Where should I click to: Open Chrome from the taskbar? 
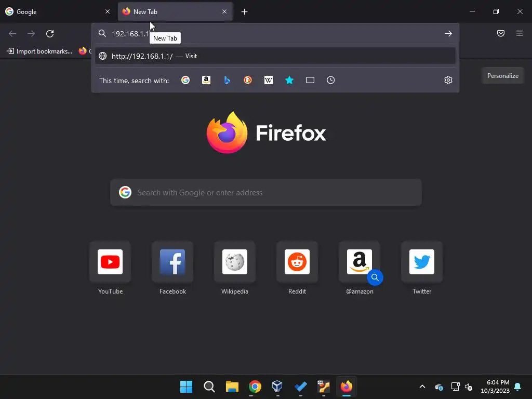tap(255, 387)
